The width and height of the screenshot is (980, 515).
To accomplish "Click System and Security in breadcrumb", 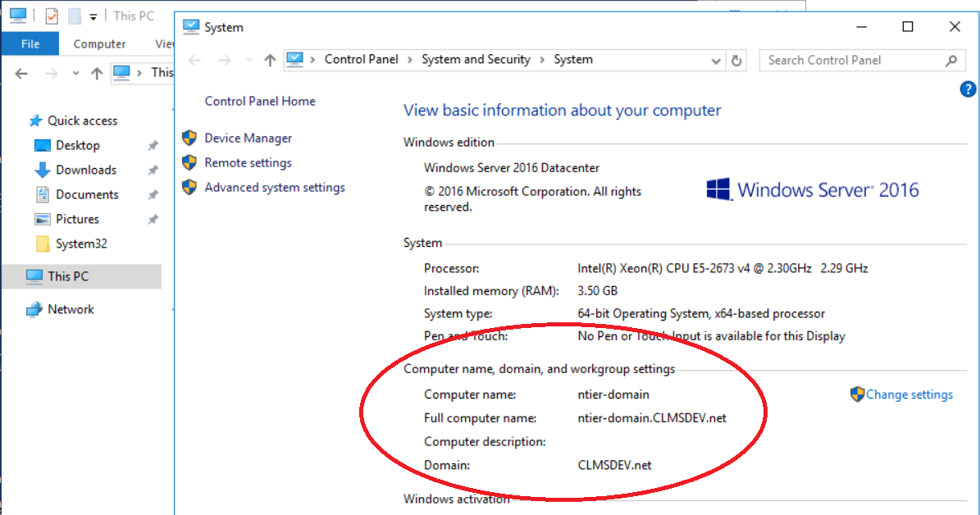I will coord(476,59).
